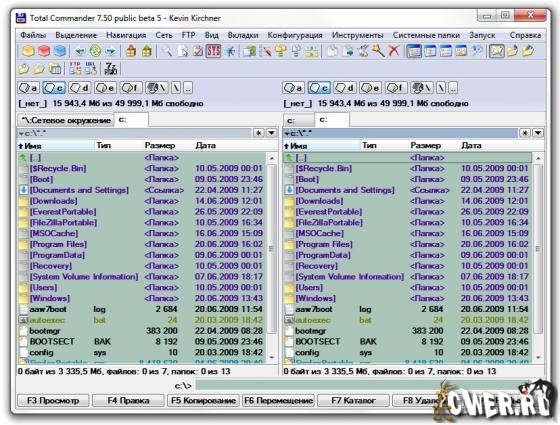Image resolution: width=560 pixels, height=425 pixels.
Task: Select drive a in left panel
Action: pos(29,88)
